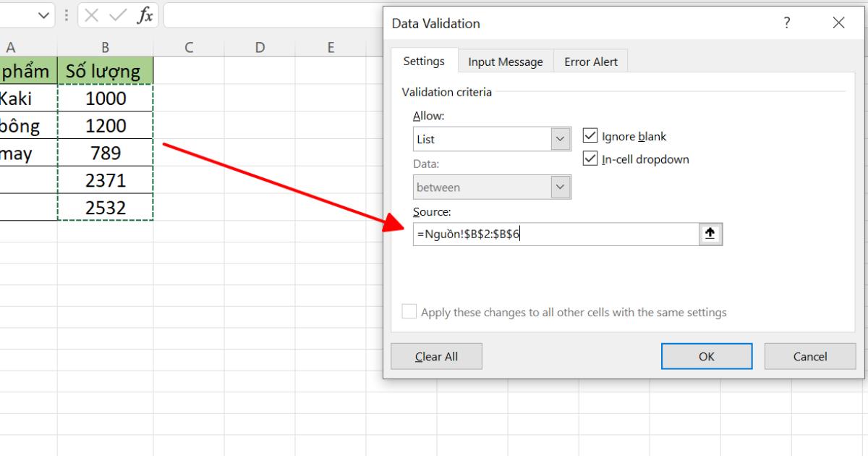Check Apply these changes to other cells

pyautogui.click(x=409, y=311)
